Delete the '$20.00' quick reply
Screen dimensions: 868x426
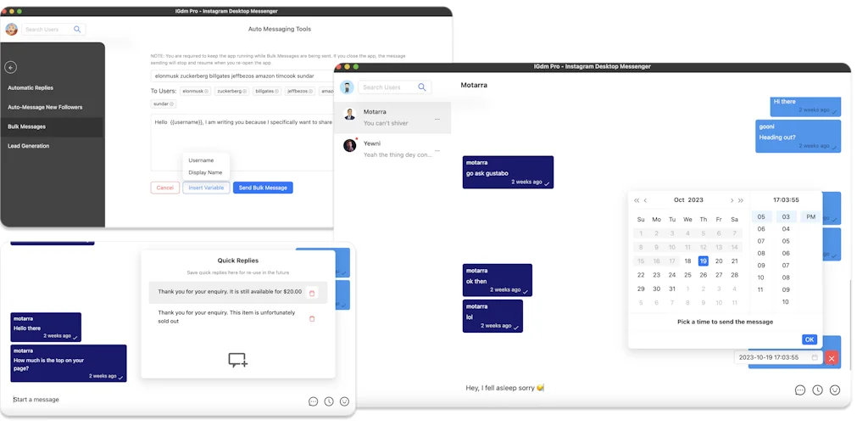(x=312, y=293)
